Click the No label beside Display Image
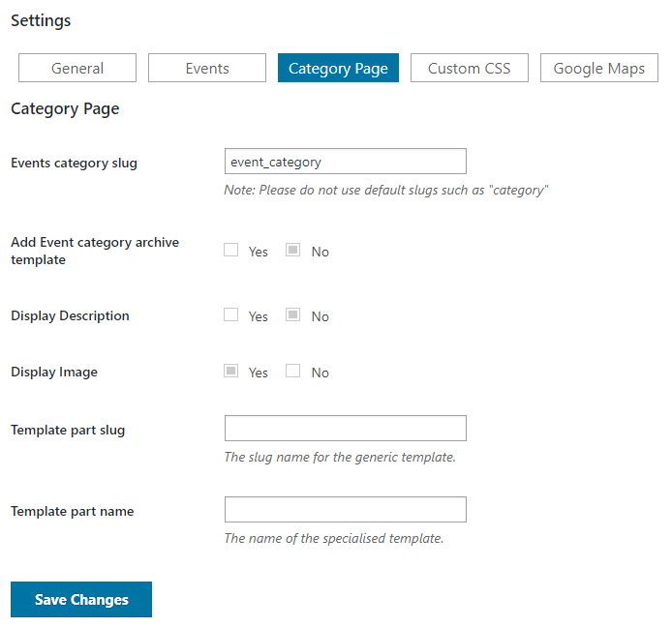 pos(321,373)
